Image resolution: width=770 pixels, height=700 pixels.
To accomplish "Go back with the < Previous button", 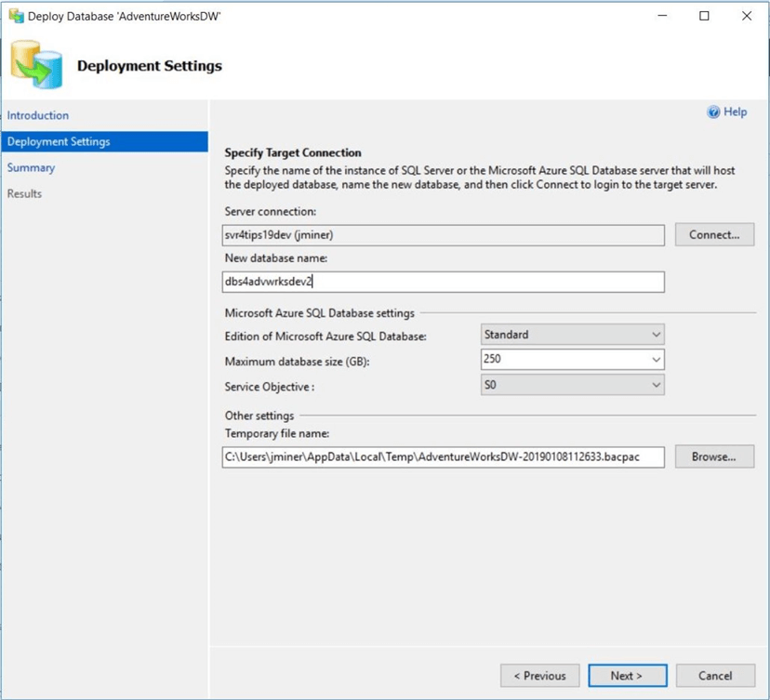I will point(539,676).
